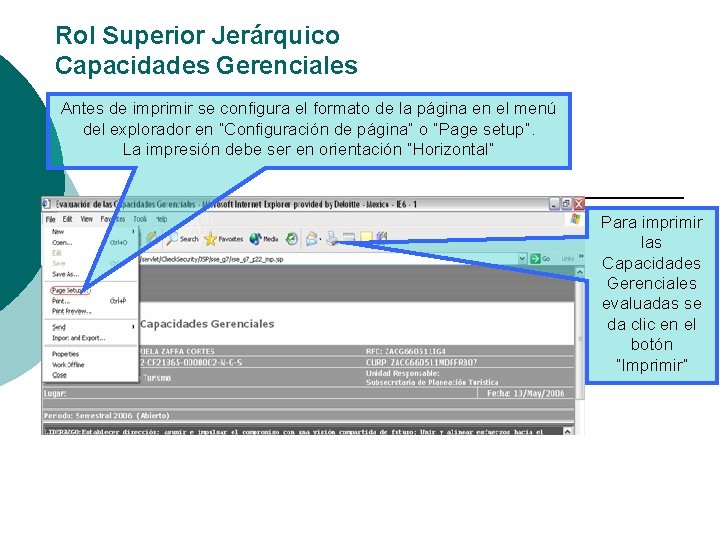This screenshot has height=540, width=720.
Task: Choose Open... in the File menu
Action: [x=90, y=242]
